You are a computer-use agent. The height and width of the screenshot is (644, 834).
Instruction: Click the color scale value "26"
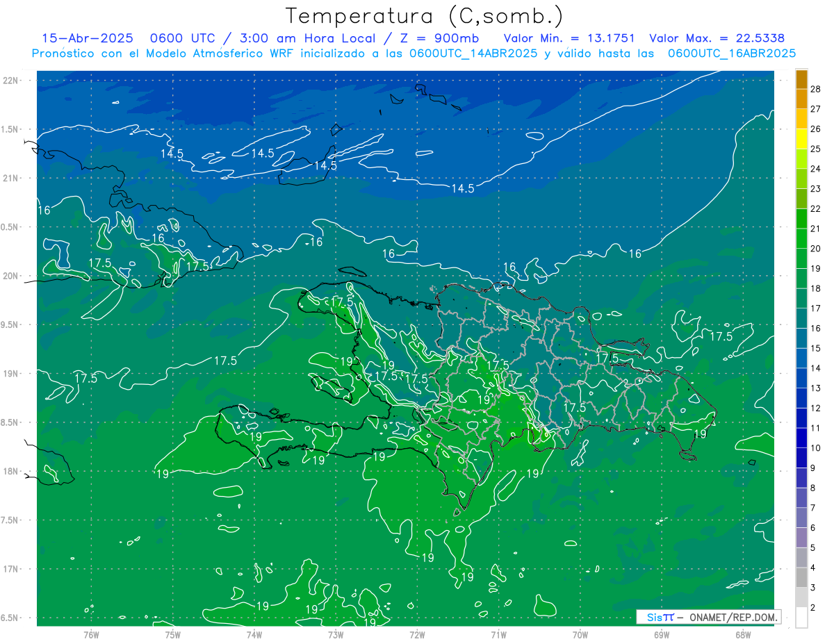tap(816, 129)
